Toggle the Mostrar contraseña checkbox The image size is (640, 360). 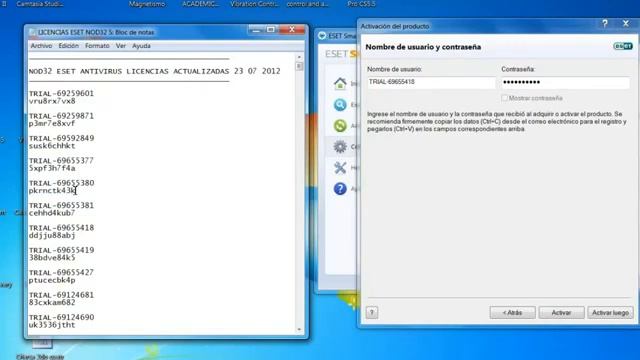[x=504, y=98]
